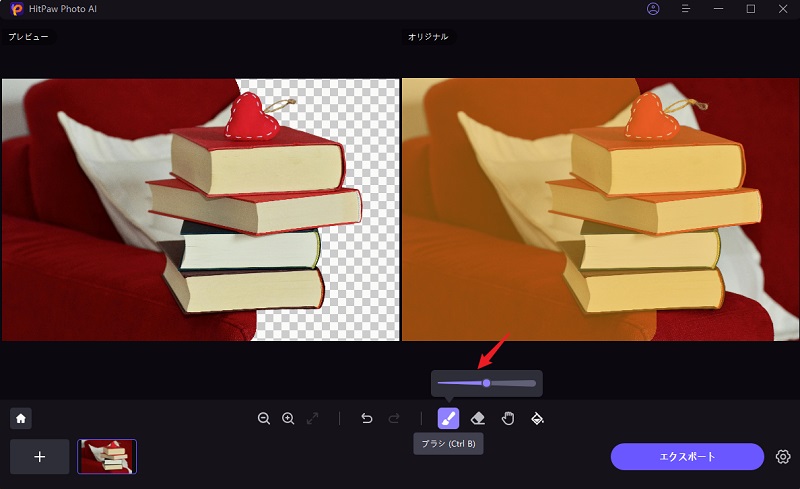The width and height of the screenshot is (800, 489).
Task: Click the brush size slider handle
Action: 486,383
